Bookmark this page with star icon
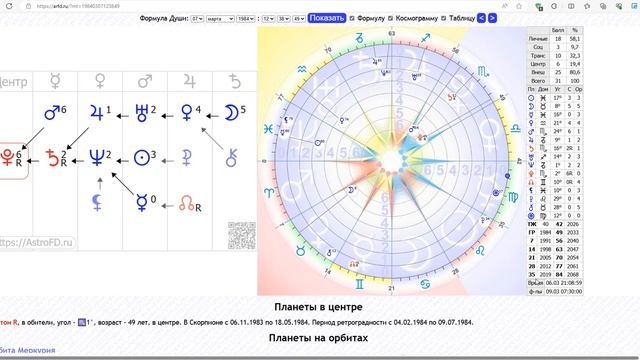 coord(519,6)
